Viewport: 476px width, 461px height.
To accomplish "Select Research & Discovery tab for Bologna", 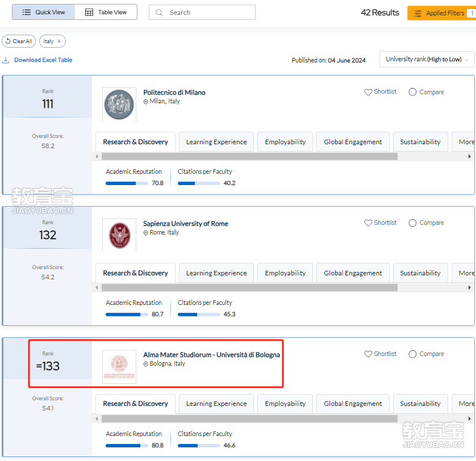I will click(135, 404).
